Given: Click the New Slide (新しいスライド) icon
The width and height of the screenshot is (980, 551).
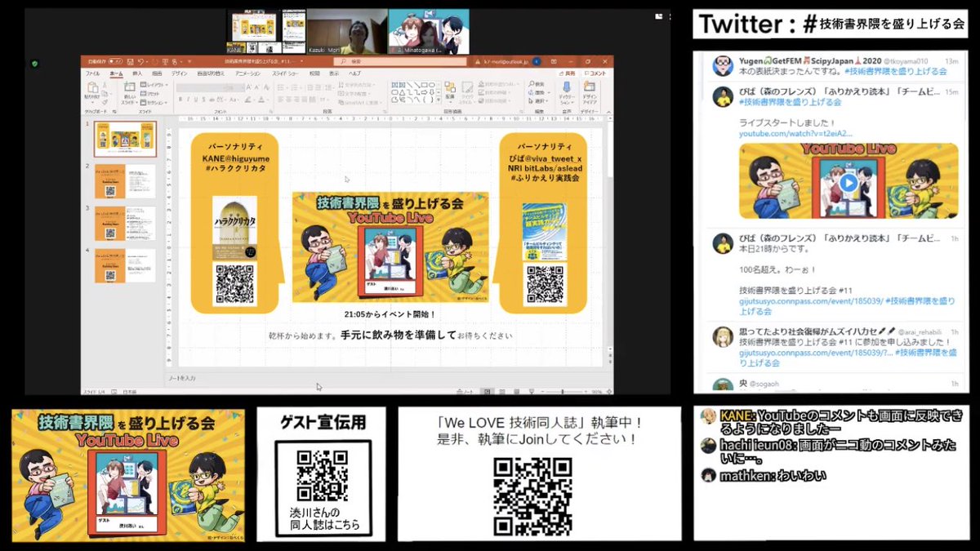Looking at the screenshot, I should pos(129,87).
